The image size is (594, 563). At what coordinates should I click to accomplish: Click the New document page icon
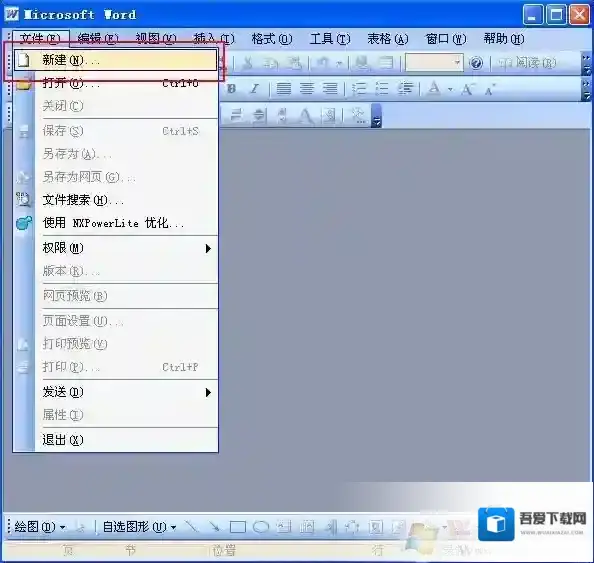coord(23,60)
